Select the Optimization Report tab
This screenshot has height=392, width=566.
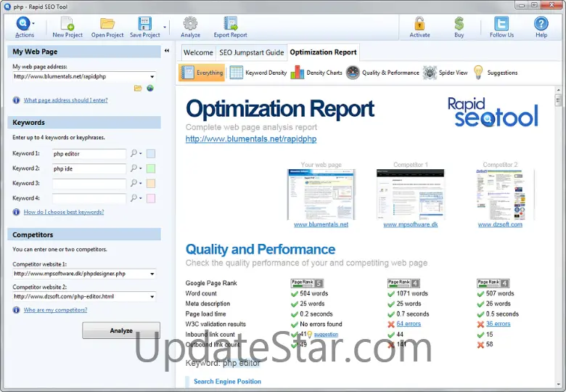(x=323, y=52)
